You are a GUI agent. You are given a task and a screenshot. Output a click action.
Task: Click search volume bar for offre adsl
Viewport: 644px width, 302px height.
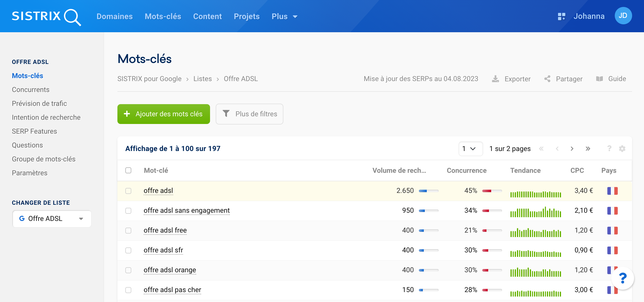click(x=429, y=191)
